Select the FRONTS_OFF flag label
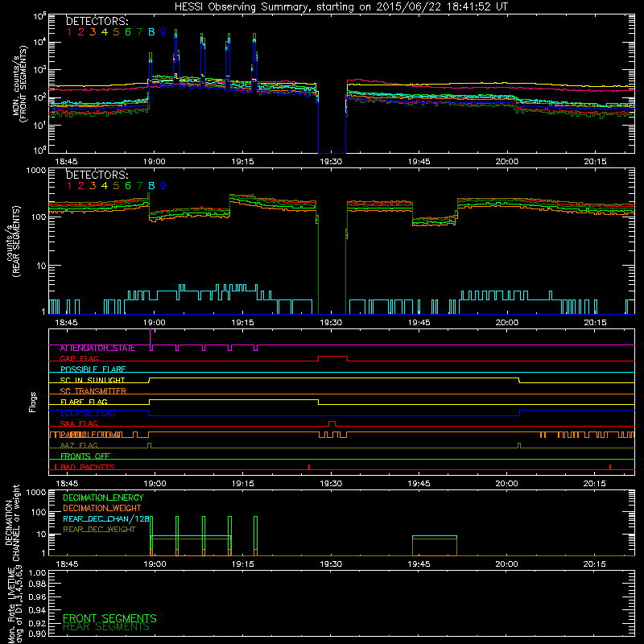 (85, 456)
